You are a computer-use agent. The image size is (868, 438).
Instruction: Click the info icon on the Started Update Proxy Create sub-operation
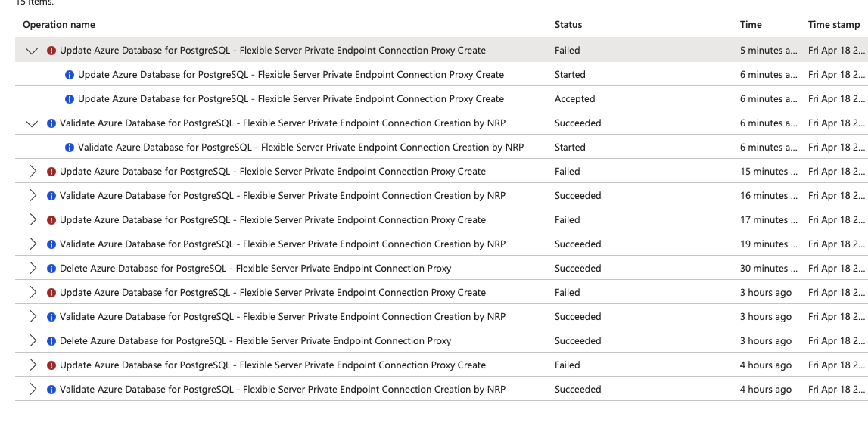coord(70,75)
